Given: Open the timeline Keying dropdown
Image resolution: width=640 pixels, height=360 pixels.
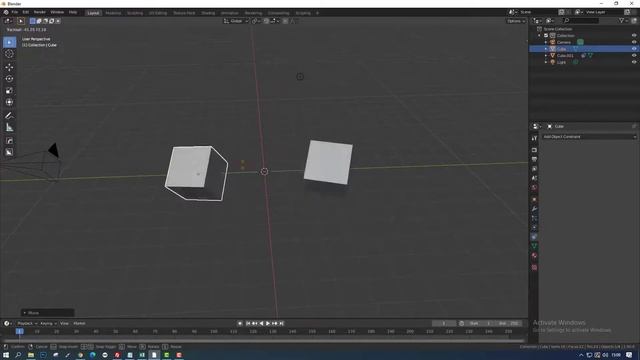Looking at the screenshot, I should (x=48, y=323).
